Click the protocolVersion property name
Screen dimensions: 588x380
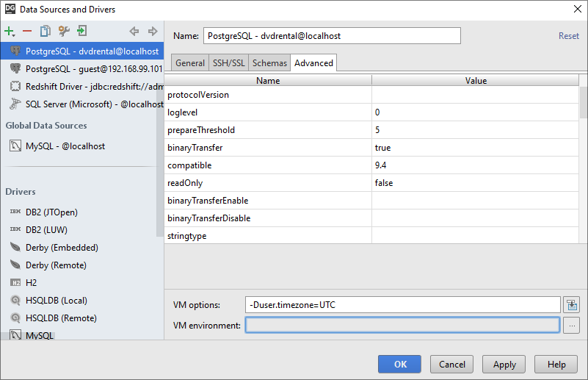coord(198,95)
